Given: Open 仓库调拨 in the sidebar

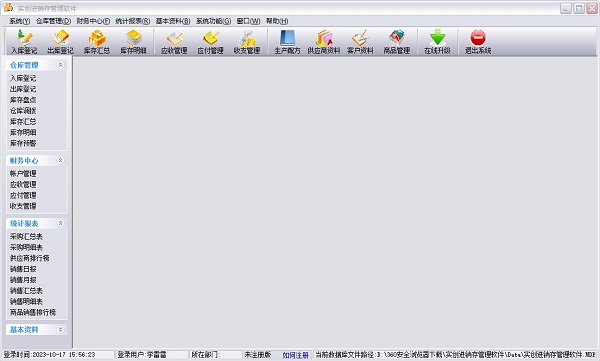Looking at the screenshot, I should pyautogui.click(x=23, y=111).
